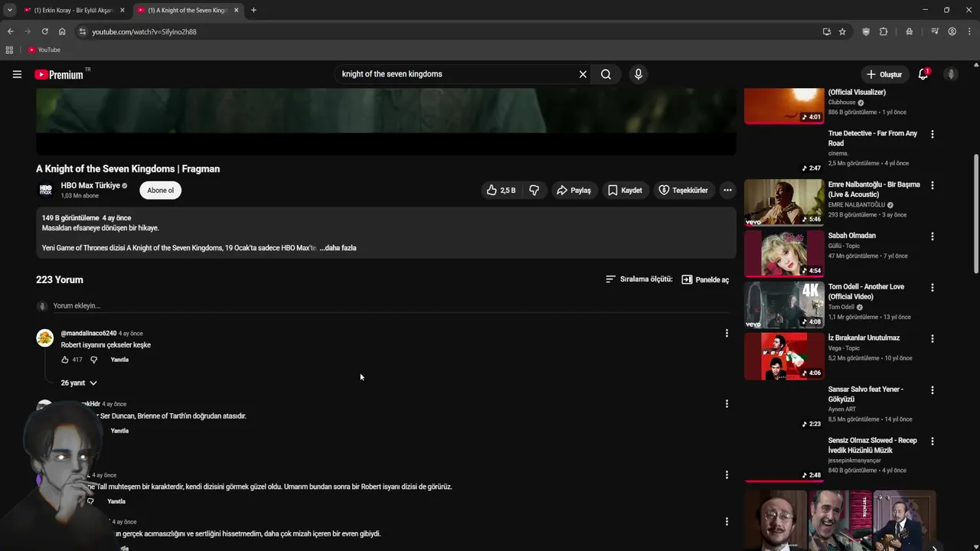
Task: Like the video with 2,5 B thumbs-up
Action: (501, 190)
